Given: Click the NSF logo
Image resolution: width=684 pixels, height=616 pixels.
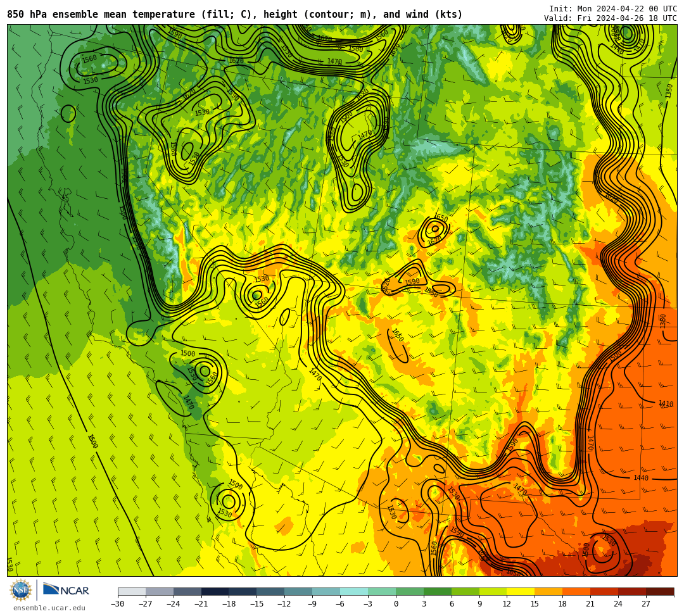Looking at the screenshot, I should click(20, 590).
